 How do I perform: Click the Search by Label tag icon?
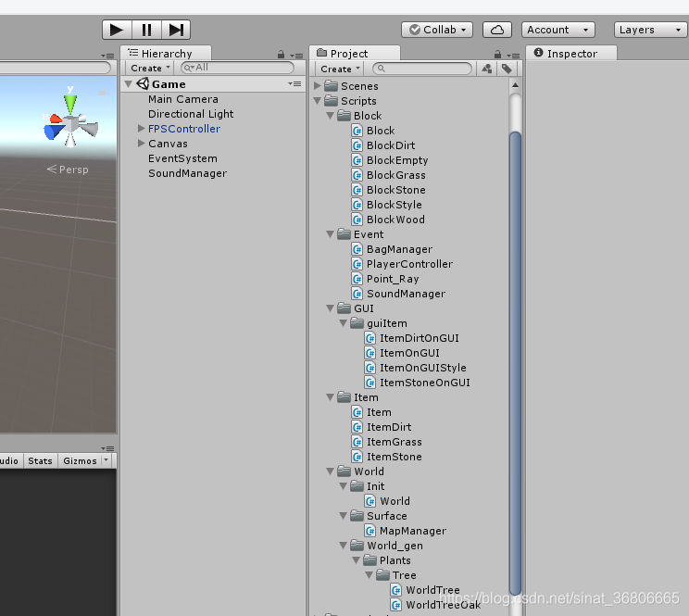507,69
